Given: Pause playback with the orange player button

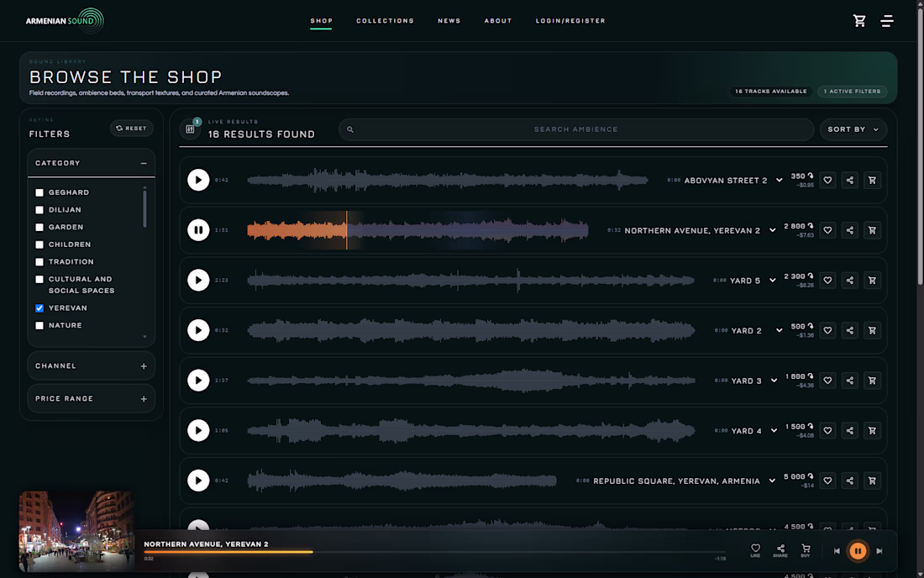Looking at the screenshot, I should pyautogui.click(x=858, y=551).
